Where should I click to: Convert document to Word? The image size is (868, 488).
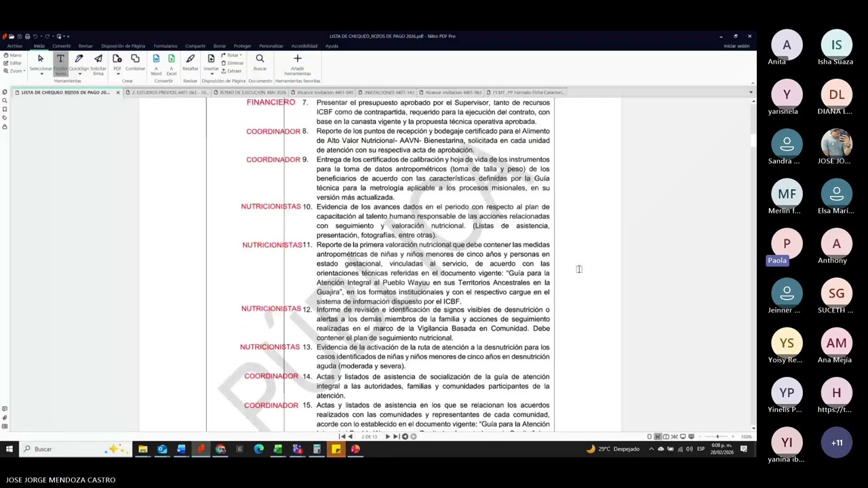[x=156, y=64]
